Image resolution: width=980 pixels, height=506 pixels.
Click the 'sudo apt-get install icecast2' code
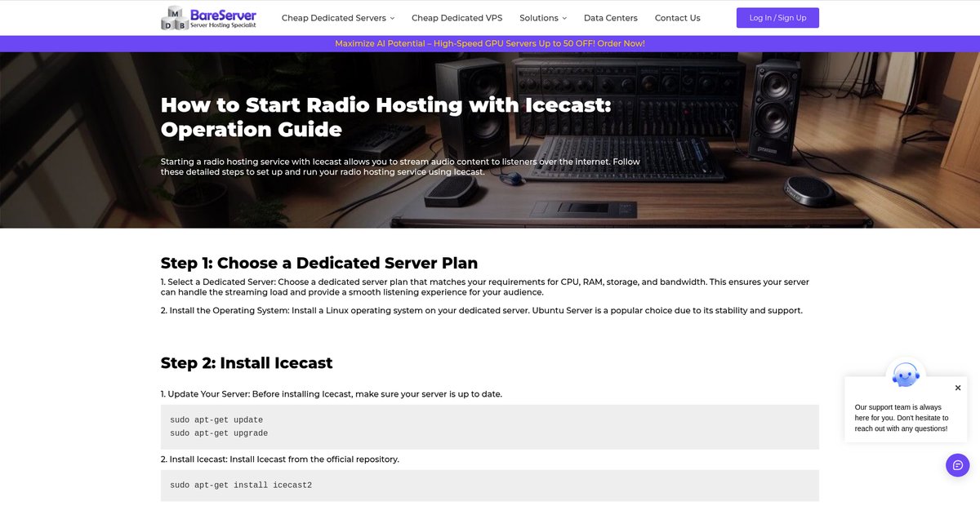(241, 485)
